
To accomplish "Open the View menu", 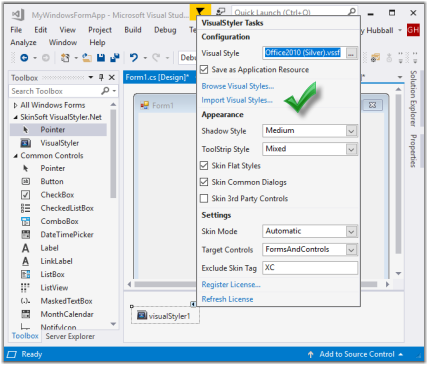I will point(68,30).
